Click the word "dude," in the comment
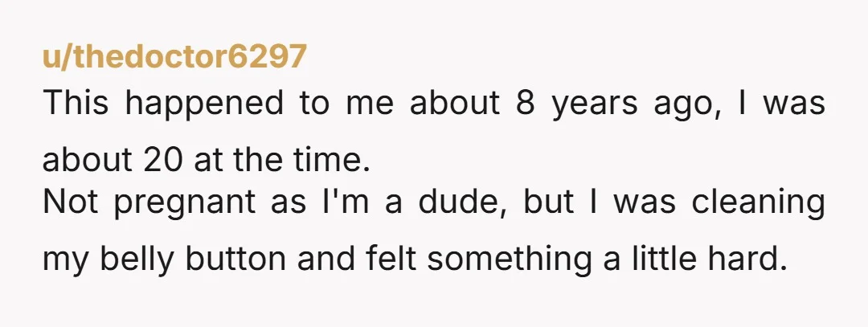 pyautogui.click(x=462, y=202)
